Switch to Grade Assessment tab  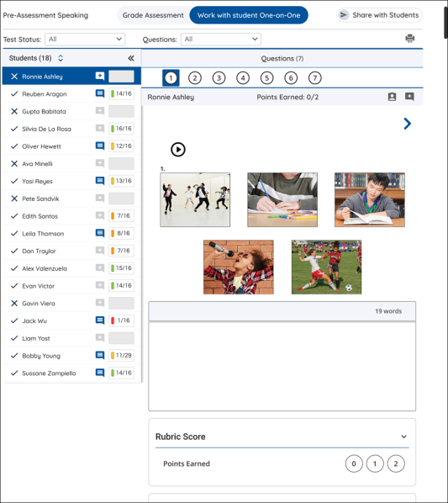[x=153, y=15]
